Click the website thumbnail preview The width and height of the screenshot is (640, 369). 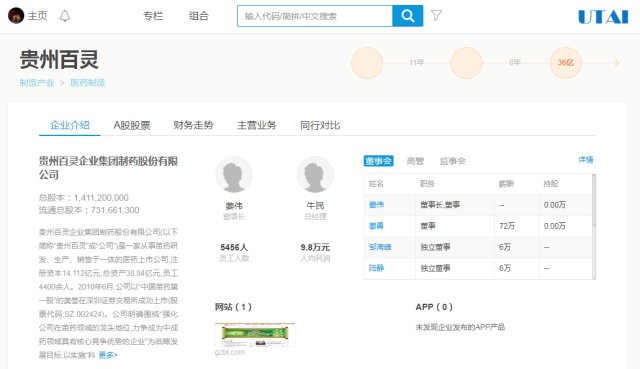point(255,335)
